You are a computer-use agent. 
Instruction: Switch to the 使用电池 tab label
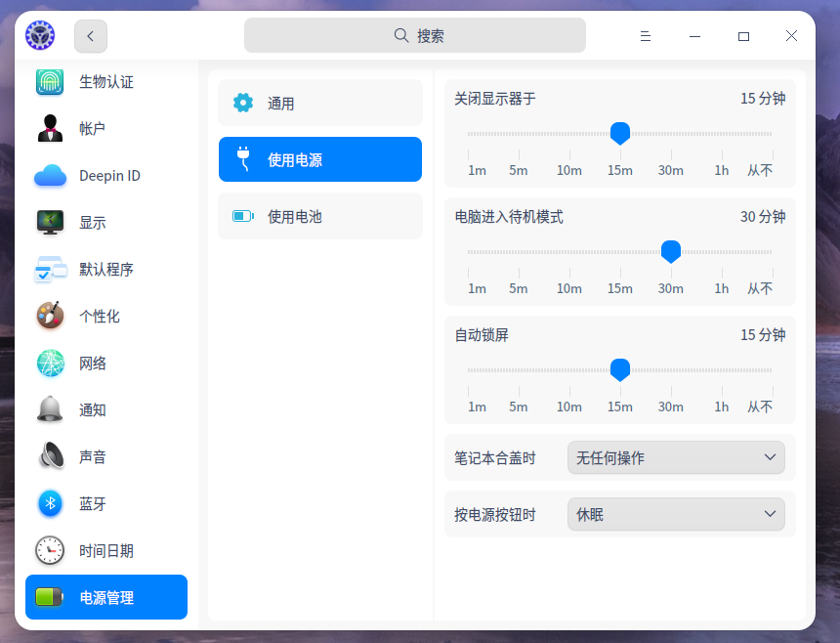coord(295,217)
